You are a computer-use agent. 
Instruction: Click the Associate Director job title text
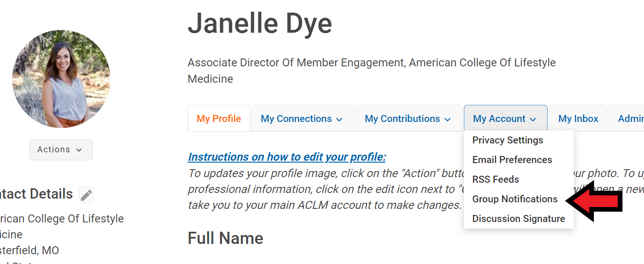pos(371,63)
